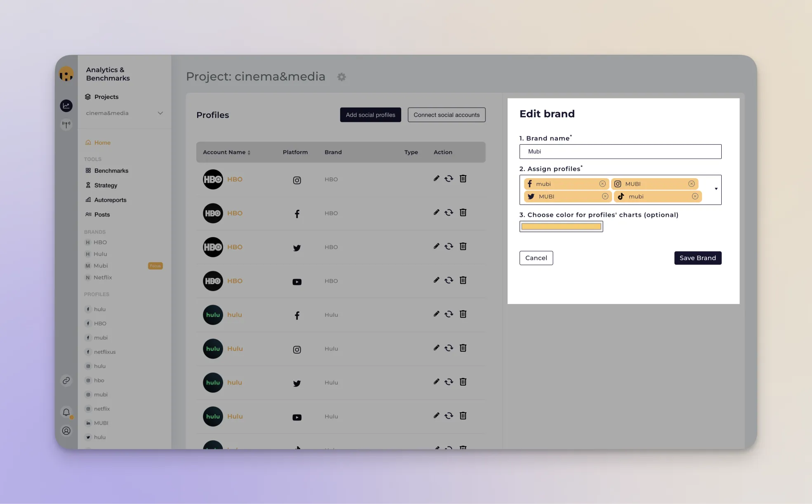
Task: Delete the Hulu Instagram profile row
Action: (x=463, y=348)
